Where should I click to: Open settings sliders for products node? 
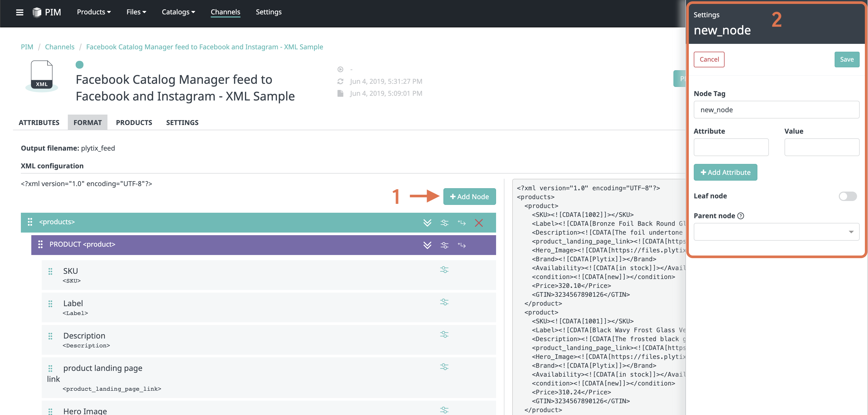pyautogui.click(x=444, y=223)
